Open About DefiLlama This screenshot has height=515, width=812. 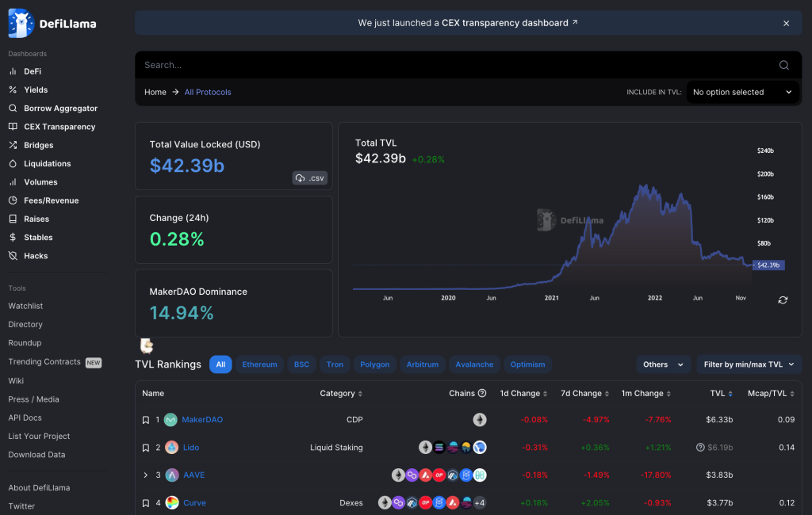[39, 487]
